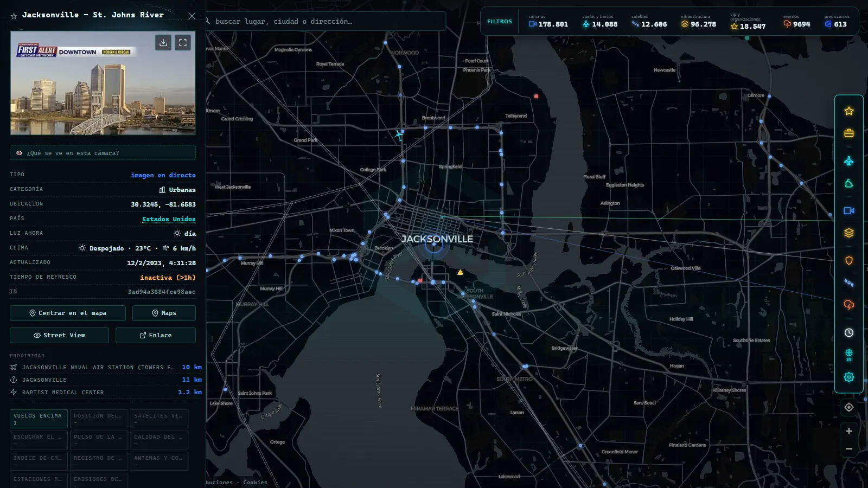Click the clock history icon in sidebar
The height and width of the screenshot is (488, 868).
pyautogui.click(x=849, y=332)
